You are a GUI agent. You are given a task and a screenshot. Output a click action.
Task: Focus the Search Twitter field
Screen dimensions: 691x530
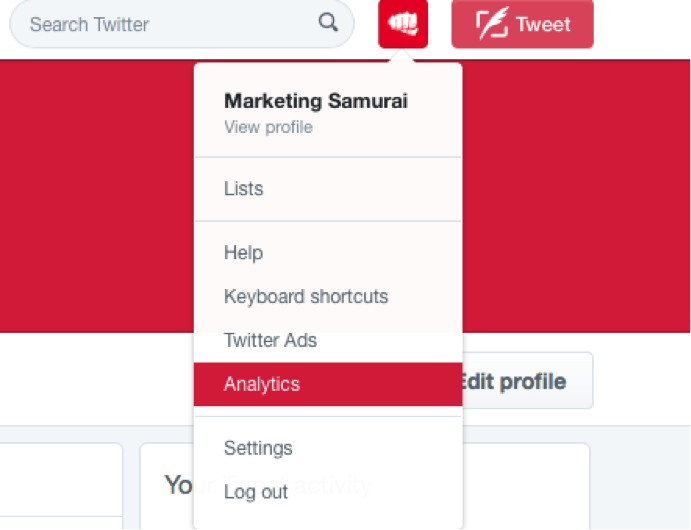[182, 24]
